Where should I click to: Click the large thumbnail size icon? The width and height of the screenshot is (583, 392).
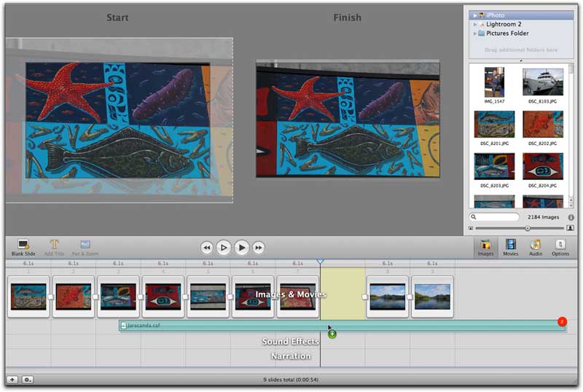(570, 228)
